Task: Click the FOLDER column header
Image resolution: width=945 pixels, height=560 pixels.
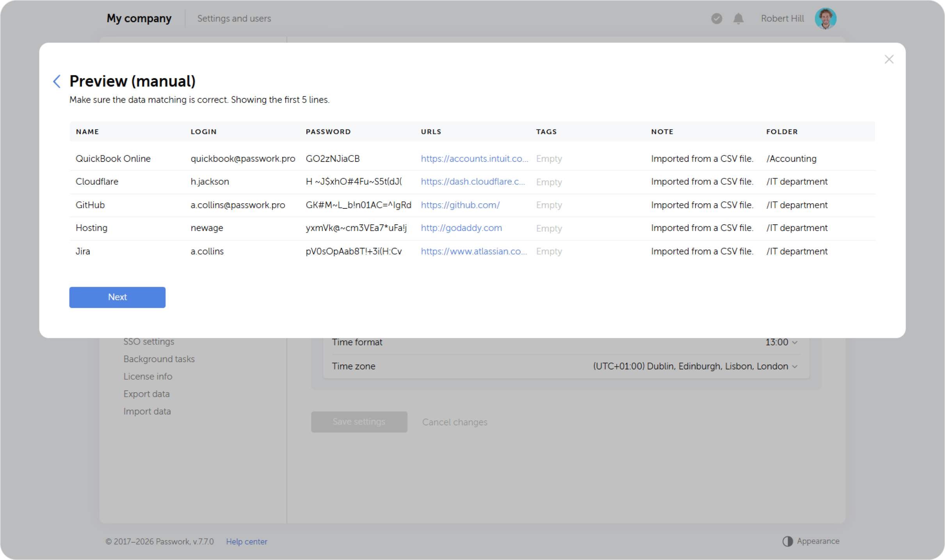Action: pyautogui.click(x=781, y=132)
